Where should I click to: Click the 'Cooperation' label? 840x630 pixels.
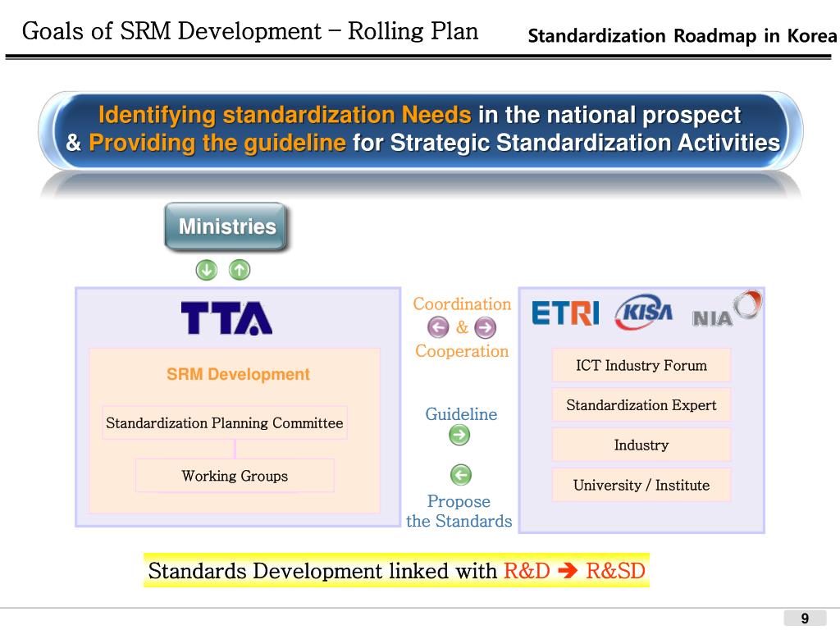(462, 351)
